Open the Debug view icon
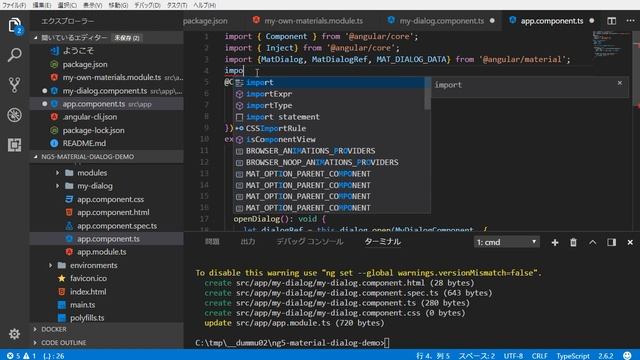The width and height of the screenshot is (640, 360). pos(15,115)
